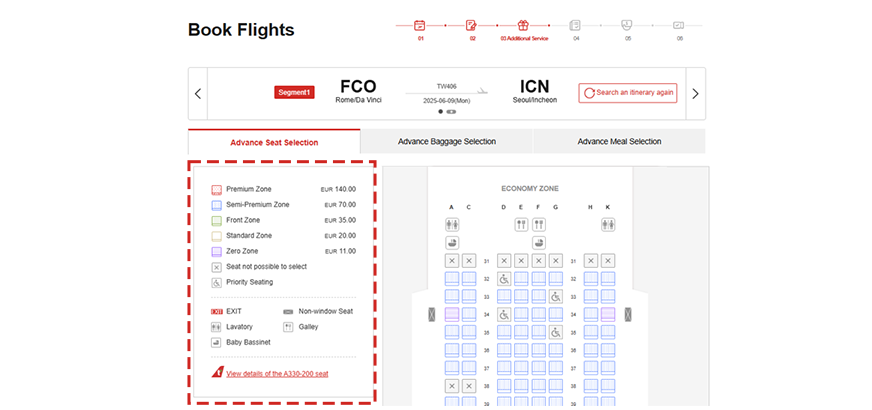Switch to Advance Baggage Selection tab
The image size is (872, 410).
tap(446, 141)
